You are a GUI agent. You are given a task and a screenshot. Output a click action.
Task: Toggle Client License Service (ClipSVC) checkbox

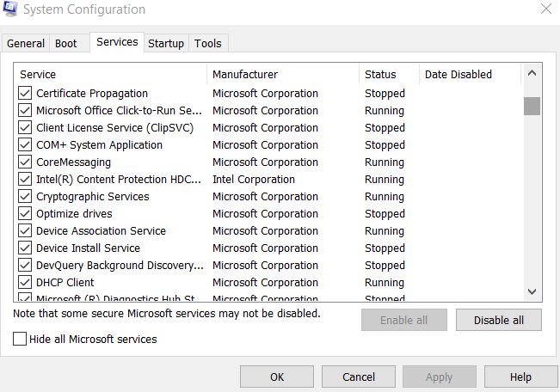[25, 127]
